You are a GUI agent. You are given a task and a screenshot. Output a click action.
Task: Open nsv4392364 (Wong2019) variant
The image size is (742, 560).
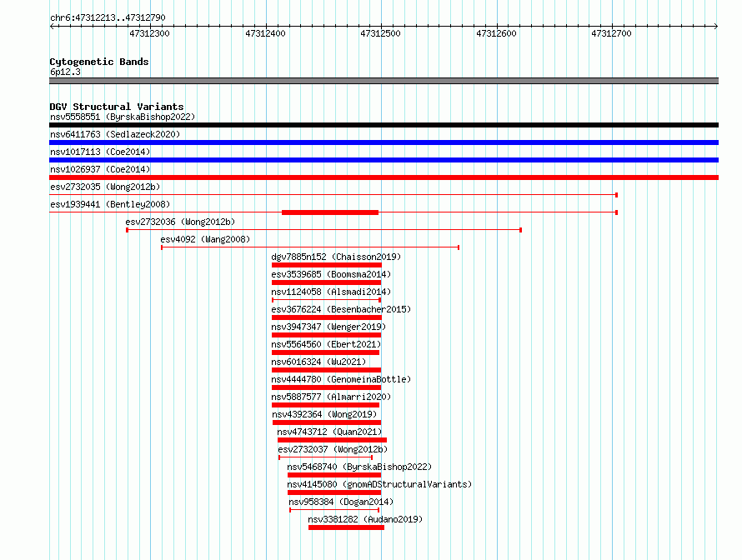click(x=324, y=414)
